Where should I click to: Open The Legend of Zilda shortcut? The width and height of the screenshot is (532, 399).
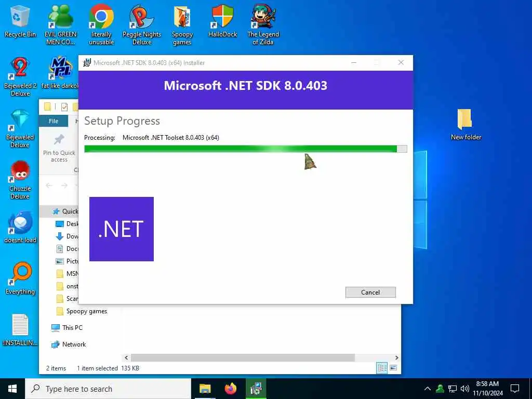(x=263, y=25)
